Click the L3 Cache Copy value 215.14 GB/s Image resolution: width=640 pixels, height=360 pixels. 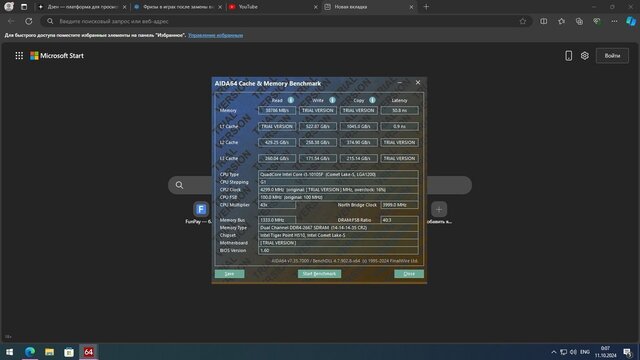(358, 158)
